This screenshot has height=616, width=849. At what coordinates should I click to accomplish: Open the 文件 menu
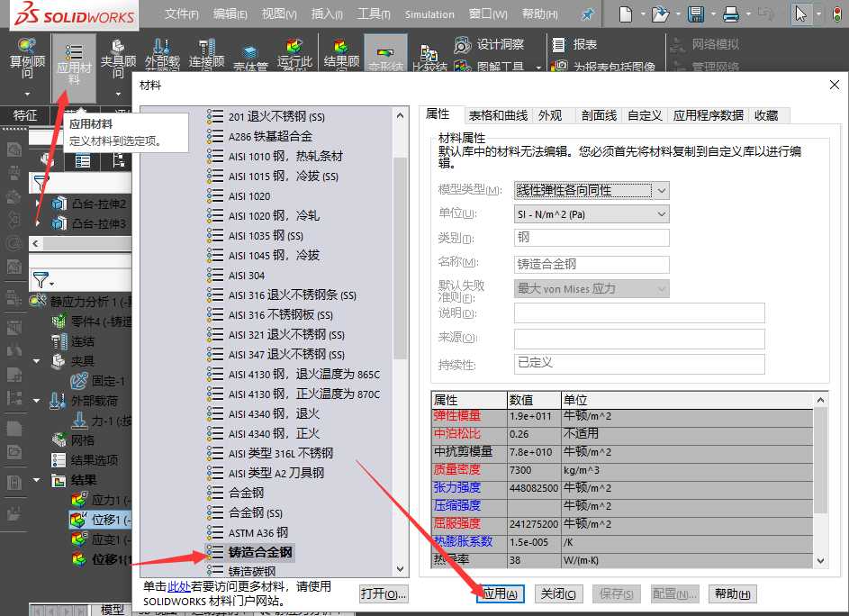[x=181, y=14]
